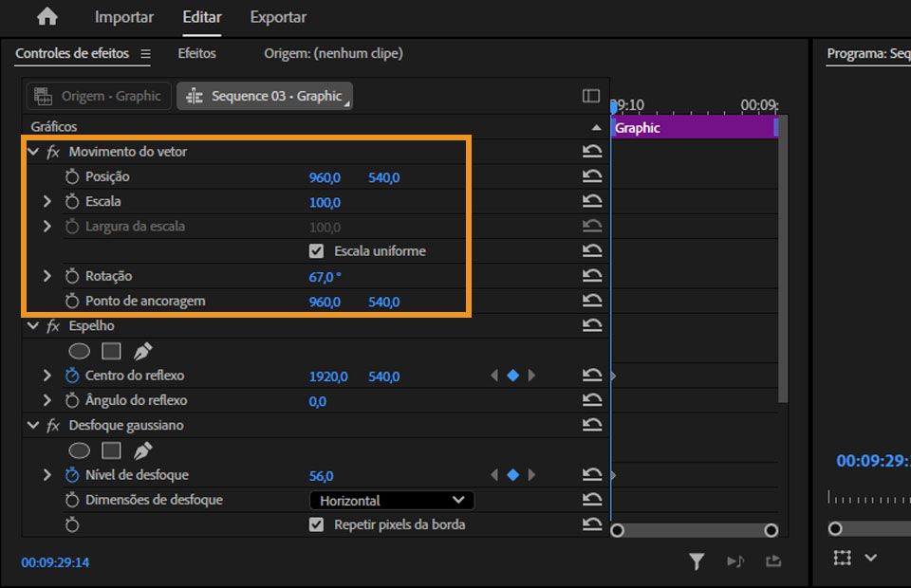Open the Origem - Graphic tab
This screenshot has width=911, height=588.
96,95
